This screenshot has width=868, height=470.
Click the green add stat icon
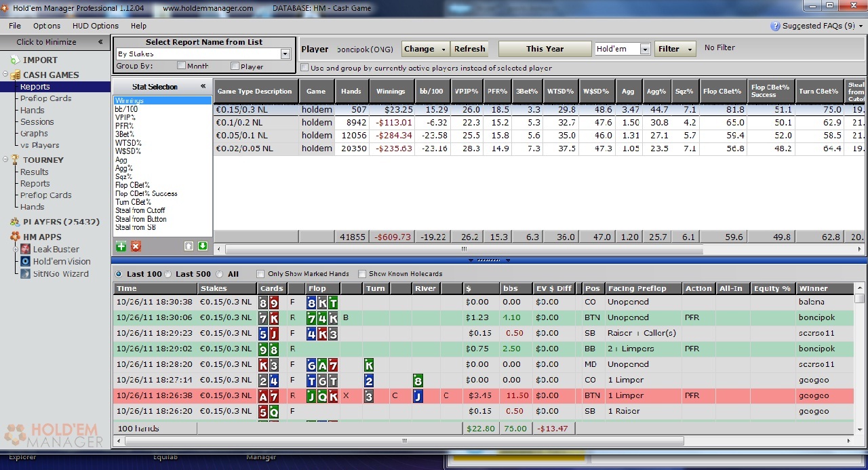[x=121, y=246]
